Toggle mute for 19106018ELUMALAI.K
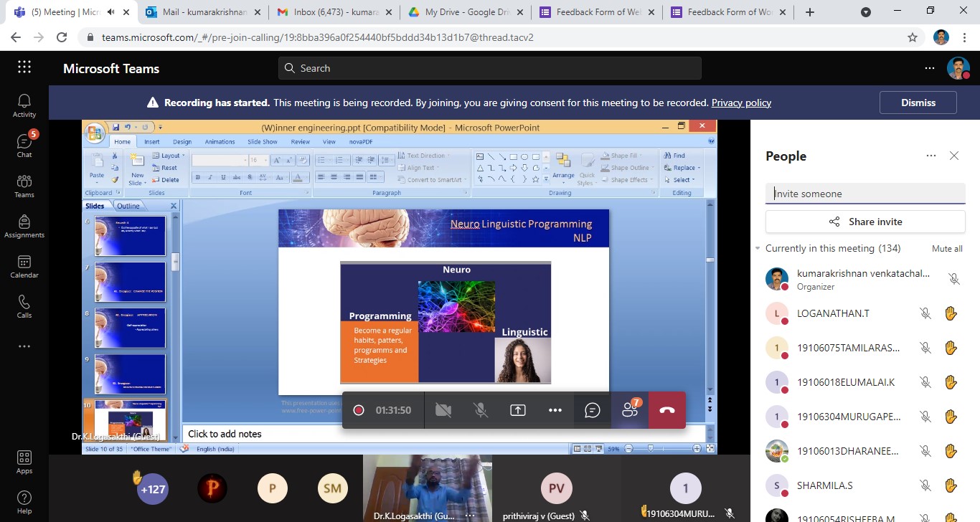Screen dimensions: 980x522 (x=925, y=382)
